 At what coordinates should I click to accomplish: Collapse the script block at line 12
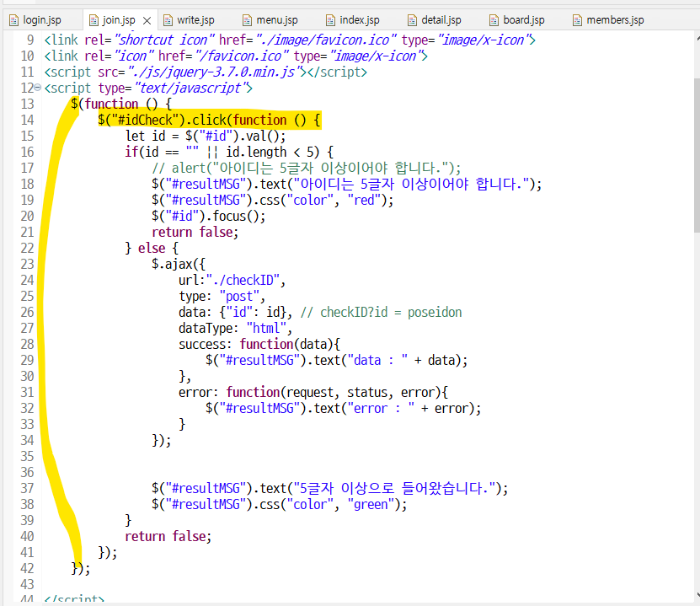[38, 88]
